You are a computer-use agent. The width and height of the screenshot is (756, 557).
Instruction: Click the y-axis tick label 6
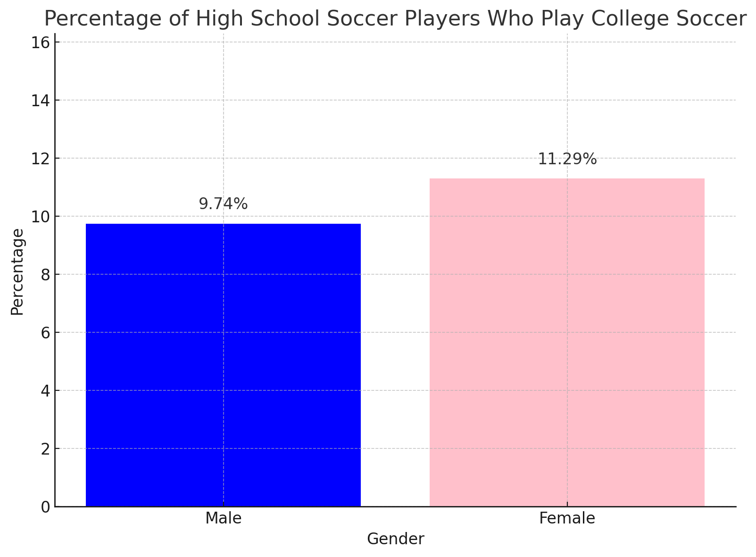pyautogui.click(x=46, y=333)
